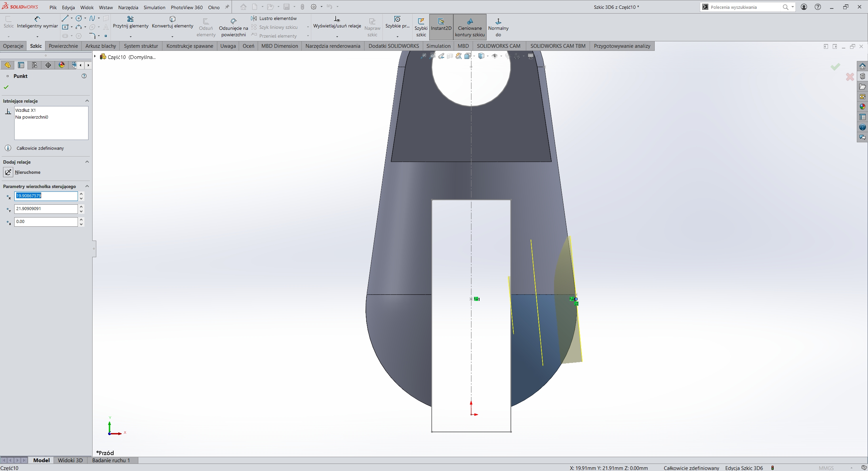Collapse Istniejące relacje section
Viewport: 868px width, 471px height.
(87, 101)
